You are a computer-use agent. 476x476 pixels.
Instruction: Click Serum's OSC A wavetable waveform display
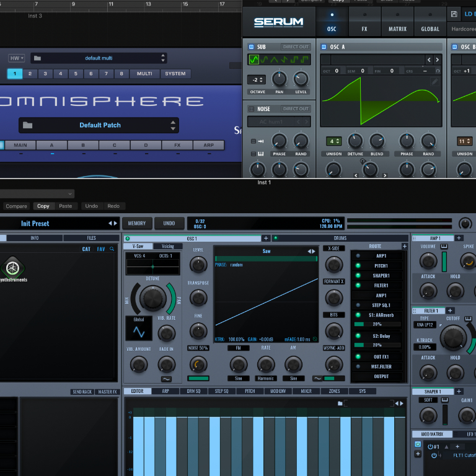pos(381,101)
